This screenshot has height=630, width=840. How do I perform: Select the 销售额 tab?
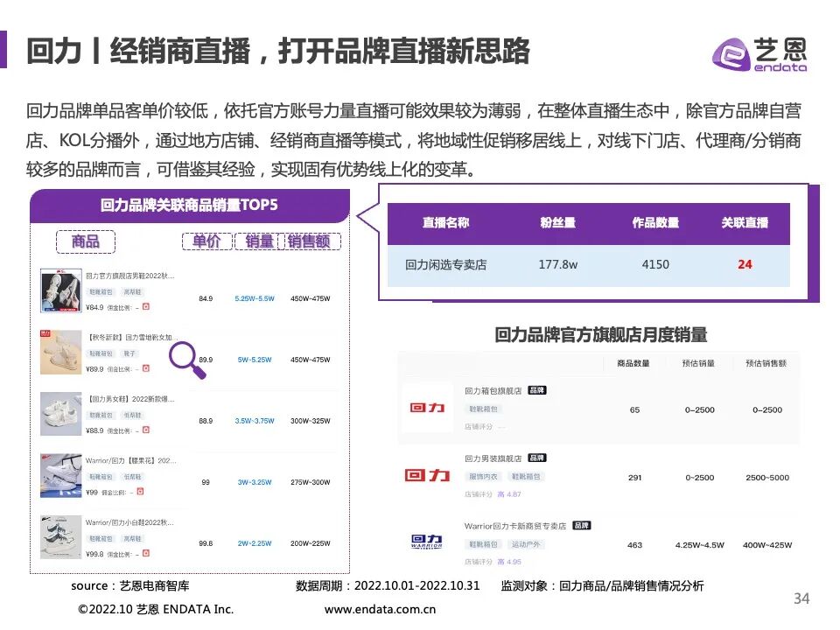[x=308, y=241]
